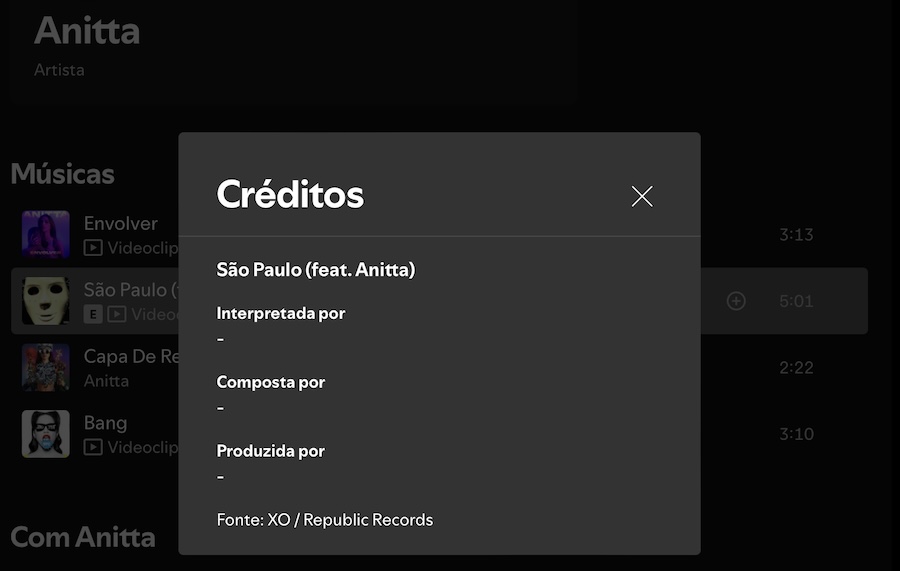Image resolution: width=900 pixels, height=571 pixels.
Task: Click the Anitta artist link under Capa De Revista
Action: [106, 381]
